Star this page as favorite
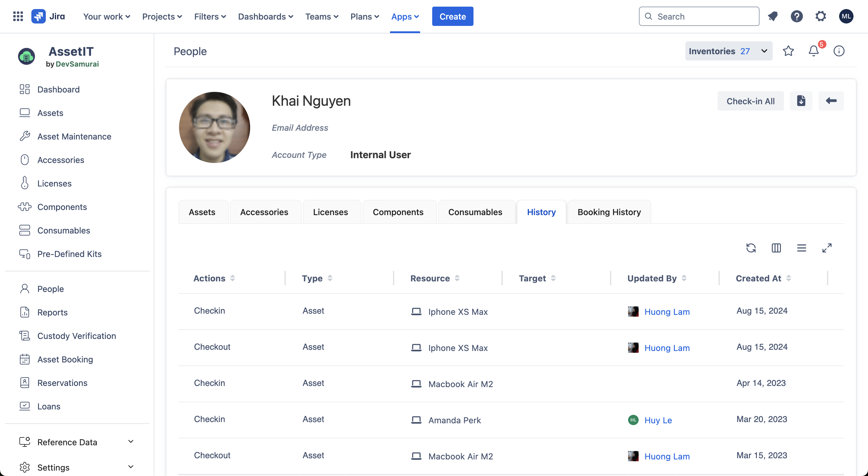This screenshot has width=868, height=476. (x=788, y=51)
